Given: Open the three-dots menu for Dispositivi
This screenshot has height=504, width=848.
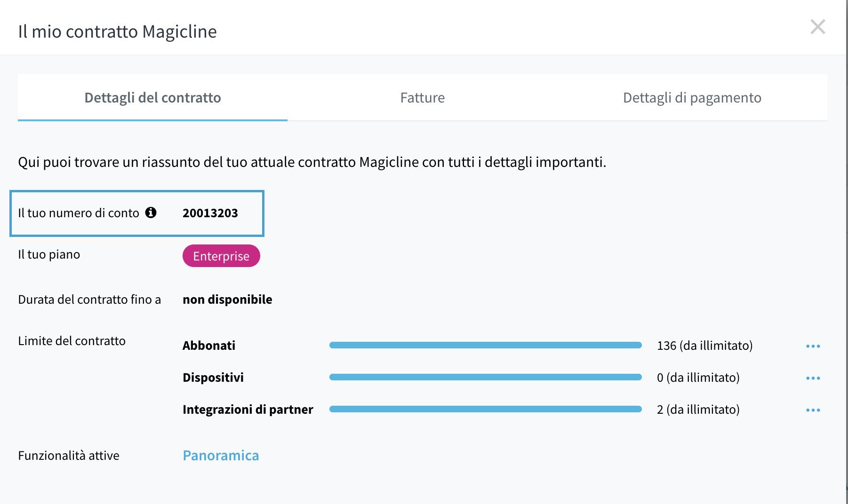Looking at the screenshot, I should (x=813, y=378).
